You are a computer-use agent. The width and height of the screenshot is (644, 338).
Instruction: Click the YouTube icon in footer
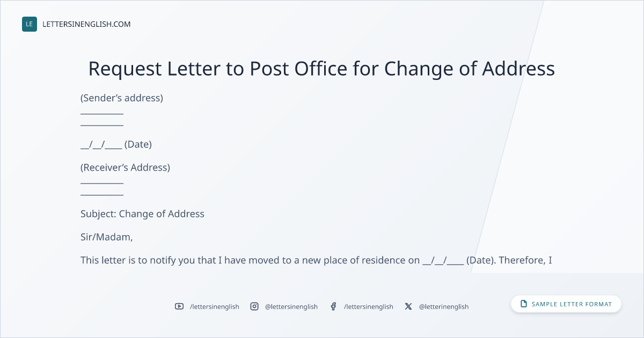(179, 306)
